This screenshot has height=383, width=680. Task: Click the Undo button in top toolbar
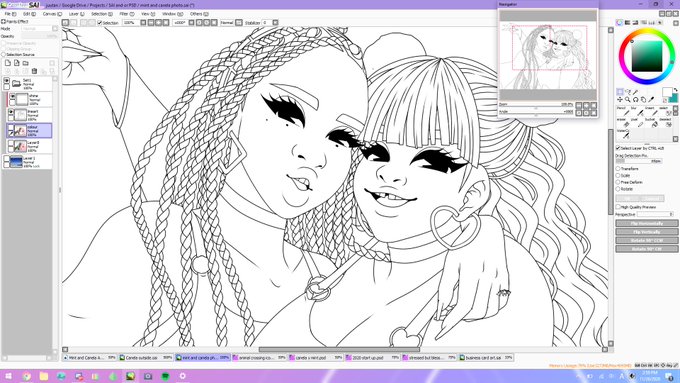point(65,23)
